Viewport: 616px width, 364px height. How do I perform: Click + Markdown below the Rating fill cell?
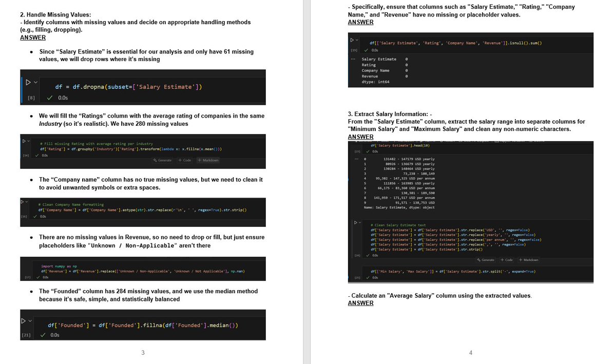(x=207, y=160)
